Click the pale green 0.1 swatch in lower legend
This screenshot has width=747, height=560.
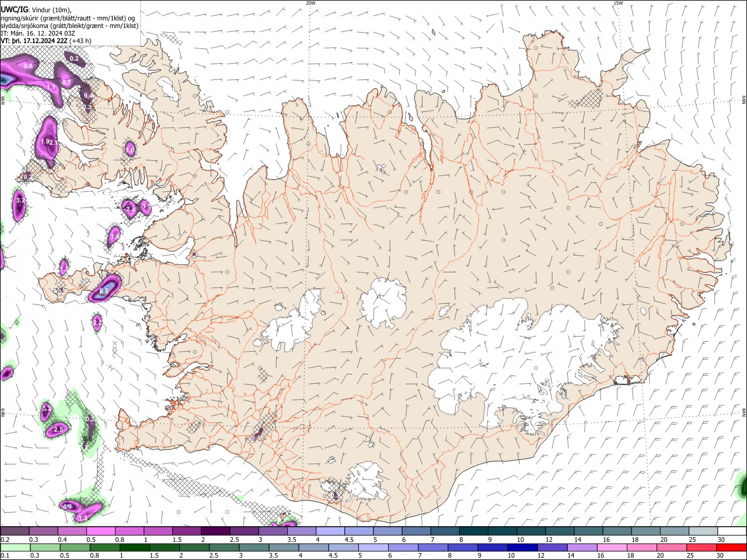pos(15,547)
